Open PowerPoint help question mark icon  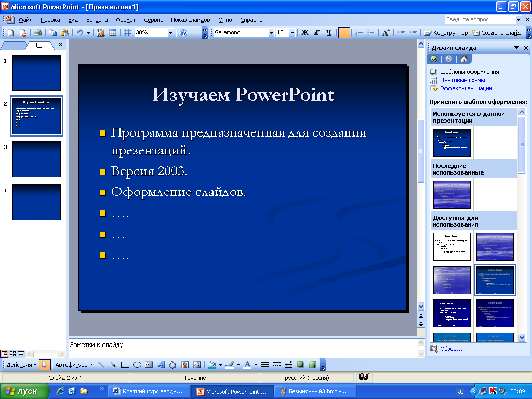point(183,33)
